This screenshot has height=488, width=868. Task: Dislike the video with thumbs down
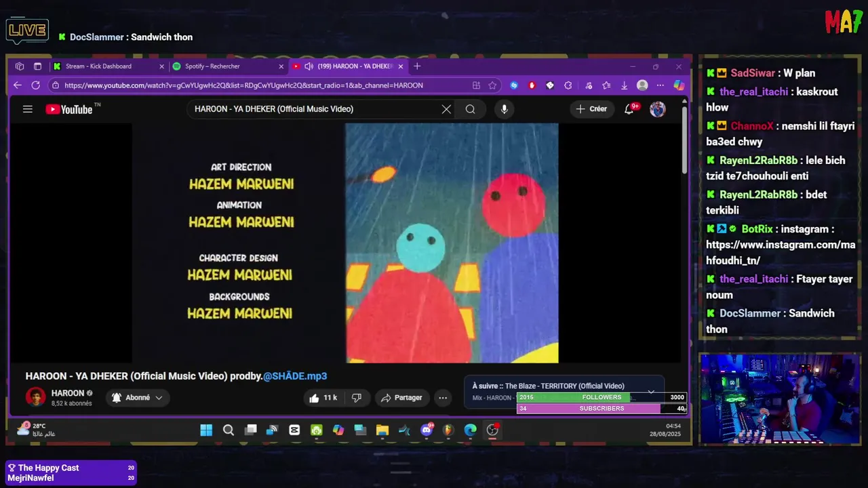[x=357, y=398]
